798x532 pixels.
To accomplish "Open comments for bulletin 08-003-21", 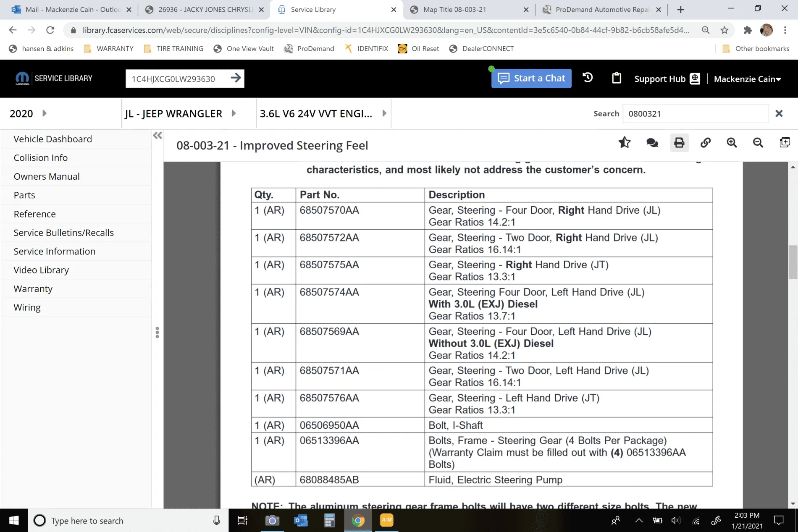I will click(x=652, y=143).
